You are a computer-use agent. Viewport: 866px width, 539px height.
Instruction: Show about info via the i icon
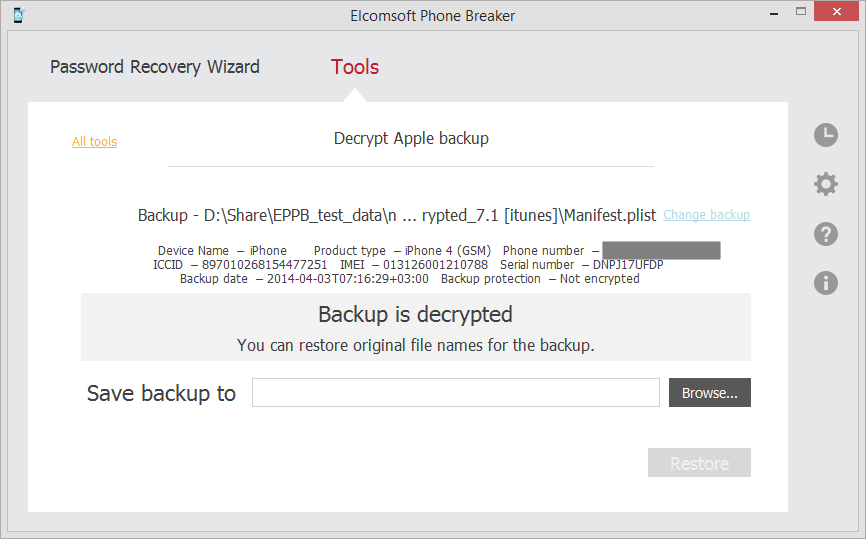coord(826,283)
